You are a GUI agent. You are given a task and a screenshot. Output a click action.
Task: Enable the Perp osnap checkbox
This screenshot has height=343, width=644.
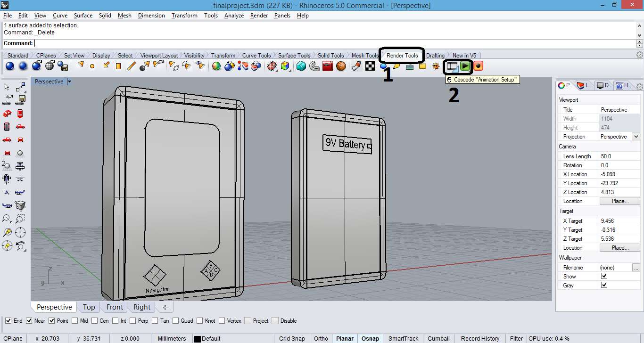coord(132,321)
